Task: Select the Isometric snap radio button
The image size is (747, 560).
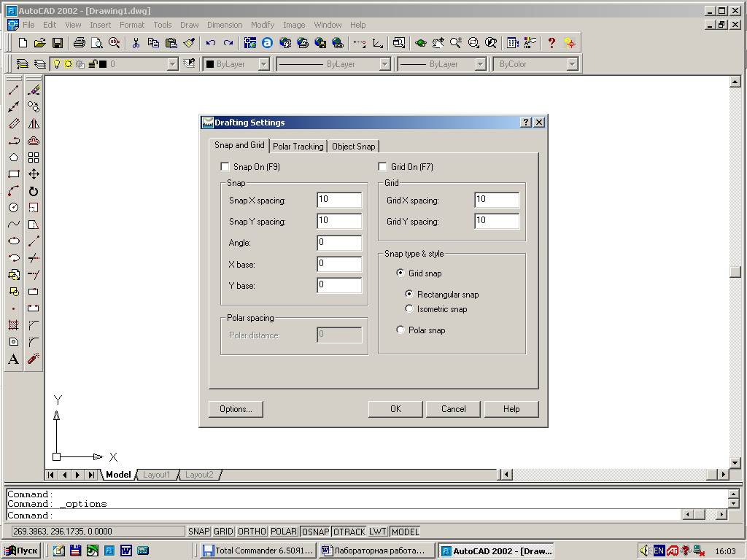Action: 409,309
